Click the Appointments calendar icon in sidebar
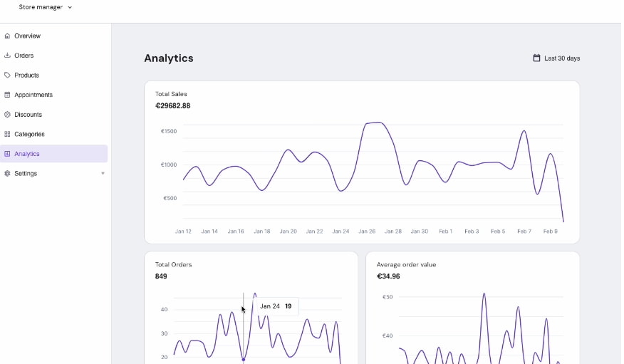This screenshot has width=624, height=364. pos(7,95)
